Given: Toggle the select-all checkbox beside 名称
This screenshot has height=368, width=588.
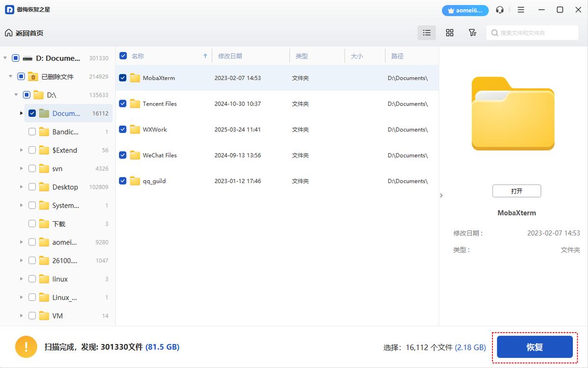Looking at the screenshot, I should (123, 56).
